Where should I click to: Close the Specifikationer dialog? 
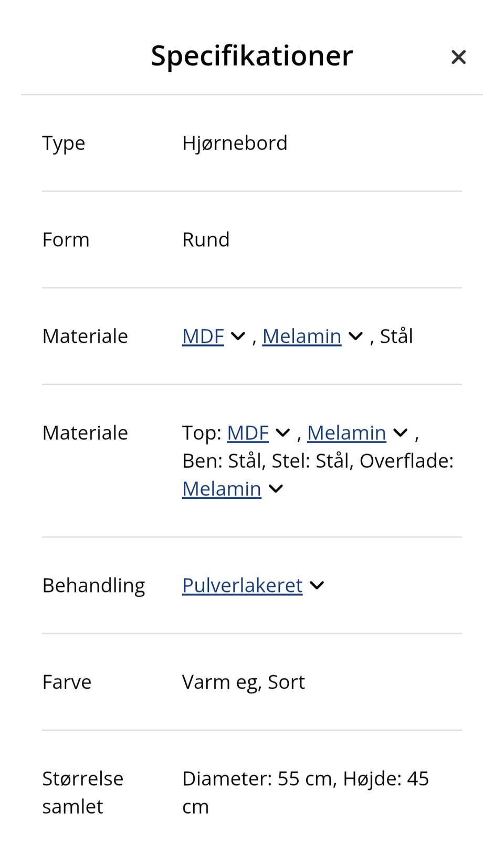[x=458, y=56]
